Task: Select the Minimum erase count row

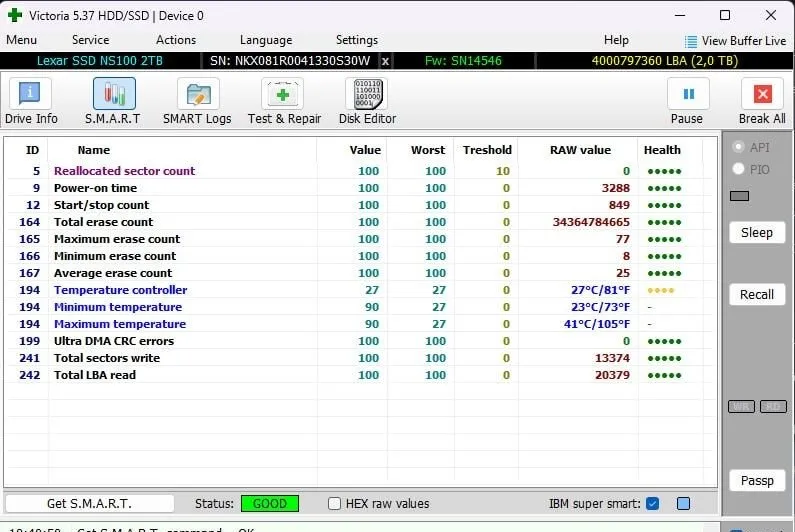Action: click(x=360, y=256)
